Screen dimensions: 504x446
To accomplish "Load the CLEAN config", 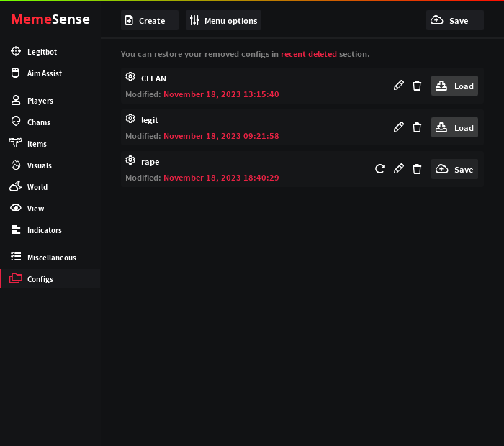I will tap(454, 86).
